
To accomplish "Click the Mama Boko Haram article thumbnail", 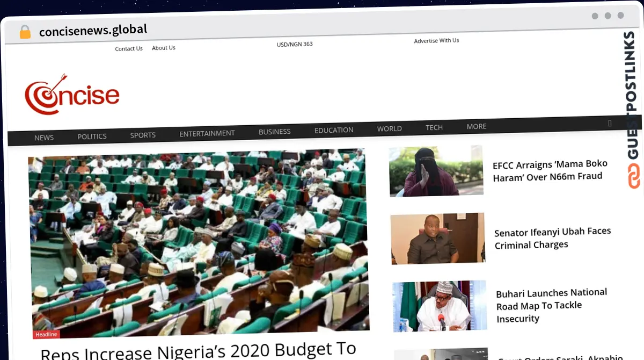I will [436, 172].
